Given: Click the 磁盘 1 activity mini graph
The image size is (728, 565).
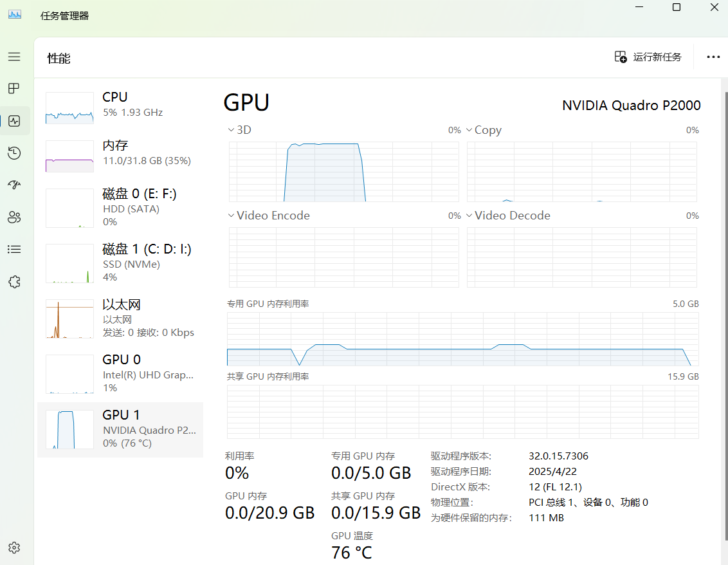Looking at the screenshot, I should 69,263.
